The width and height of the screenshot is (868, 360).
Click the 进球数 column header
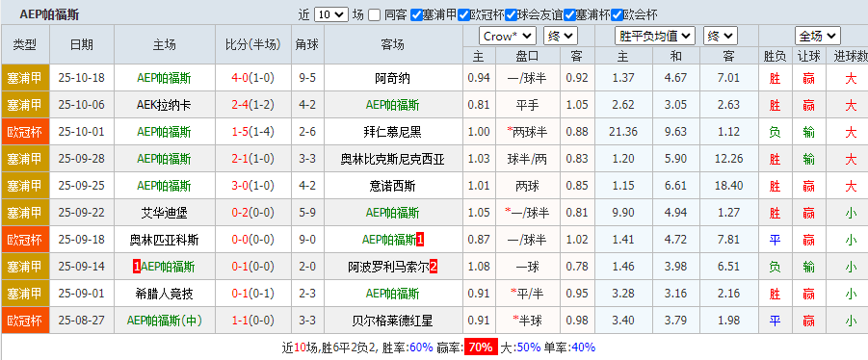coord(850,56)
